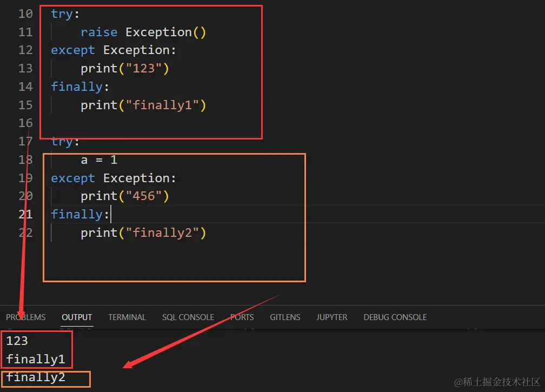Click line number 21 in gutter
545x392 pixels.
pyautogui.click(x=25, y=215)
